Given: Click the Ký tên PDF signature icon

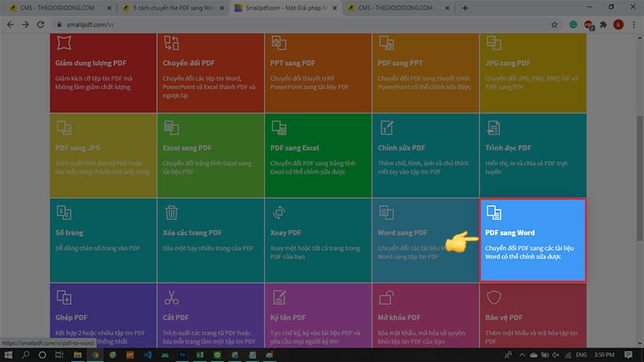Looking at the screenshot, I should click(279, 298).
